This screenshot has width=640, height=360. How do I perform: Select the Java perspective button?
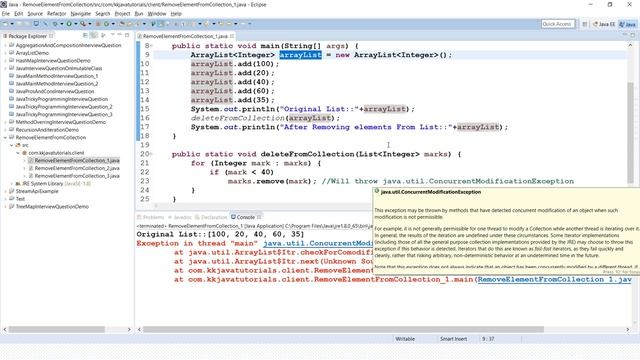628,24
